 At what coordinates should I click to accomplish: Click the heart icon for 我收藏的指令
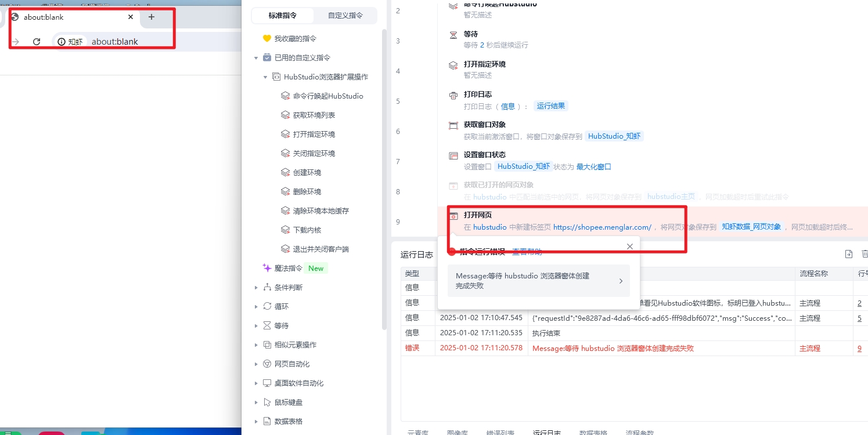point(267,38)
